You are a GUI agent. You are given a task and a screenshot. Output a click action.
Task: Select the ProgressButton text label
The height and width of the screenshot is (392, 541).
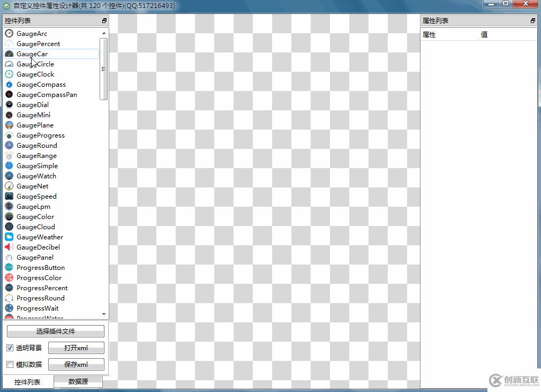40,268
